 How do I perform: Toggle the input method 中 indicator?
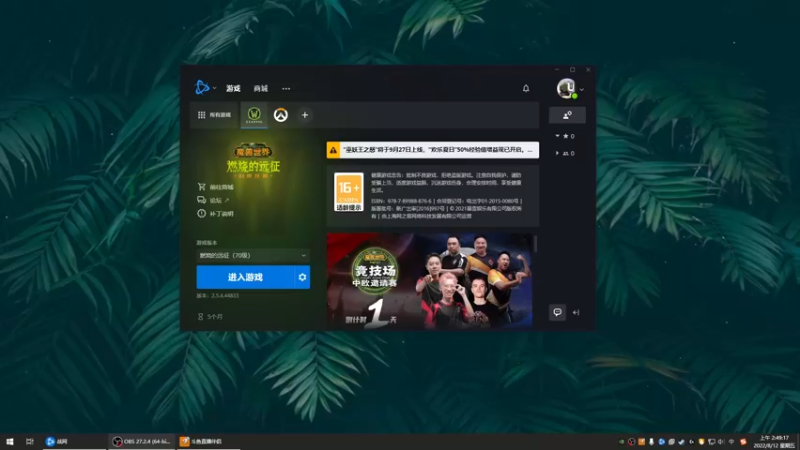731,442
